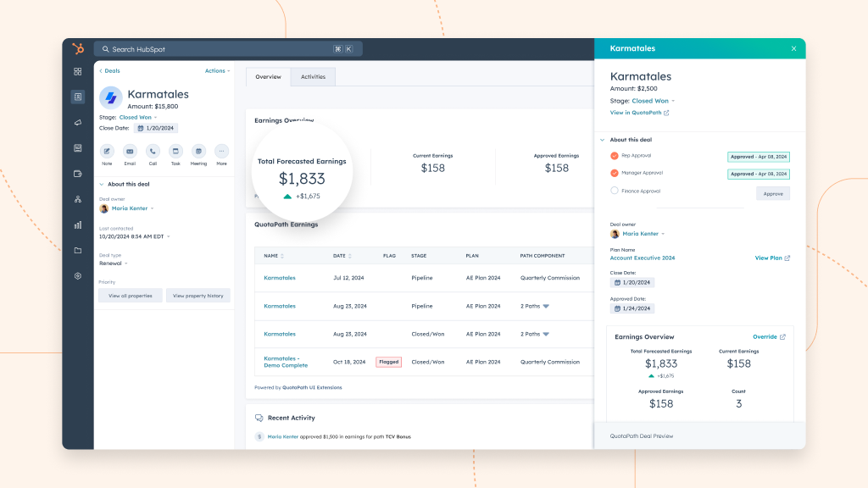Click the Override link

click(765, 336)
